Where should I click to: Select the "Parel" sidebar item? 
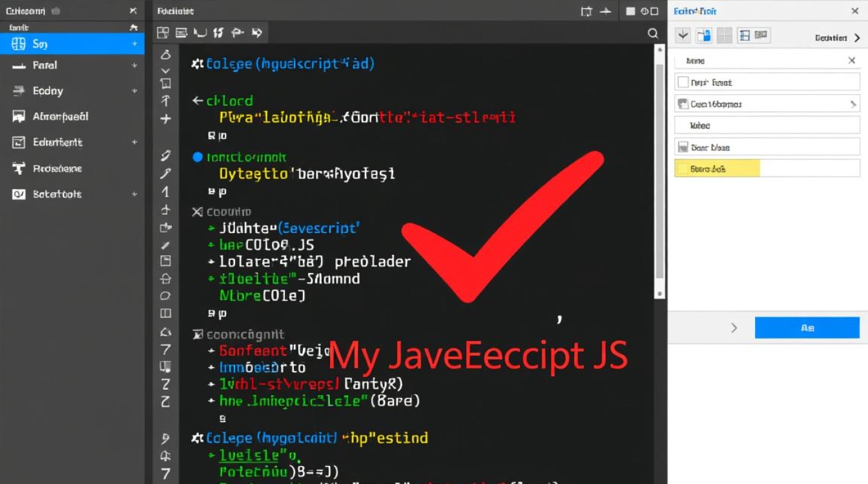pyautogui.click(x=72, y=65)
